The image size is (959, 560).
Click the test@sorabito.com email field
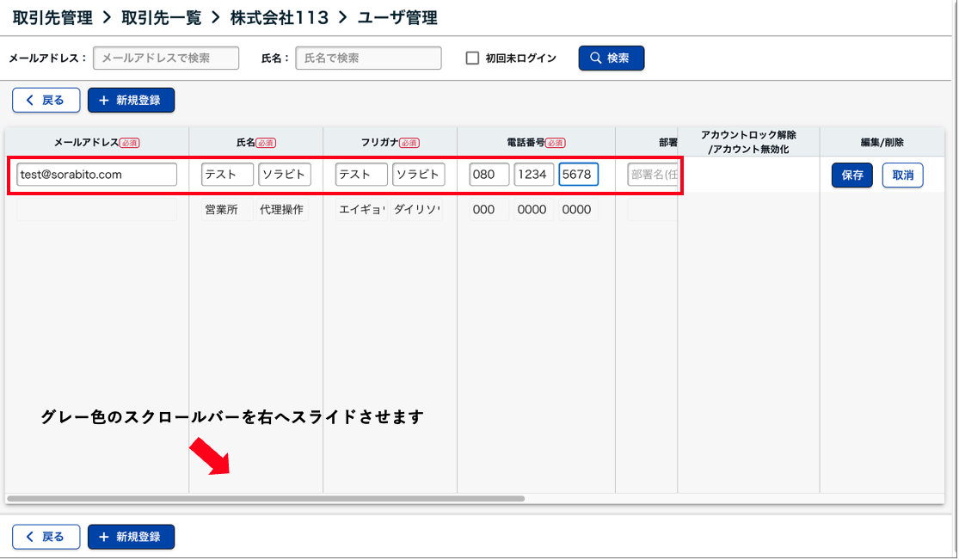coord(96,175)
